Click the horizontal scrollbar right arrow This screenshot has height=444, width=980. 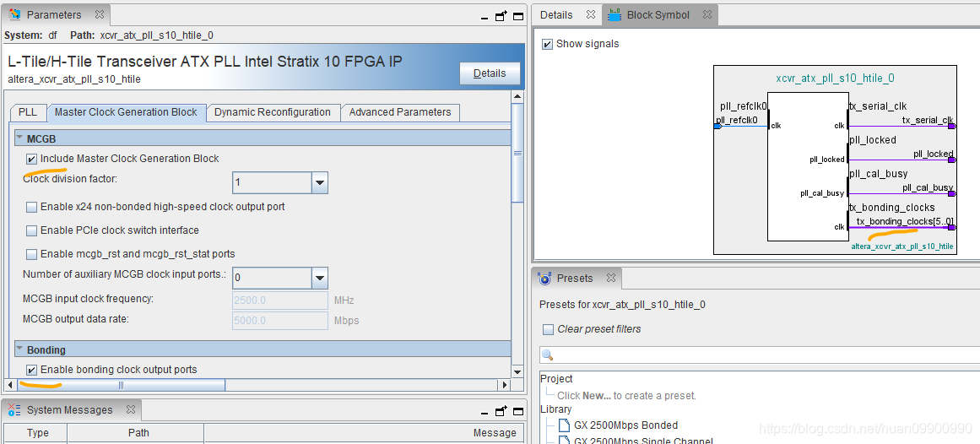pos(505,385)
